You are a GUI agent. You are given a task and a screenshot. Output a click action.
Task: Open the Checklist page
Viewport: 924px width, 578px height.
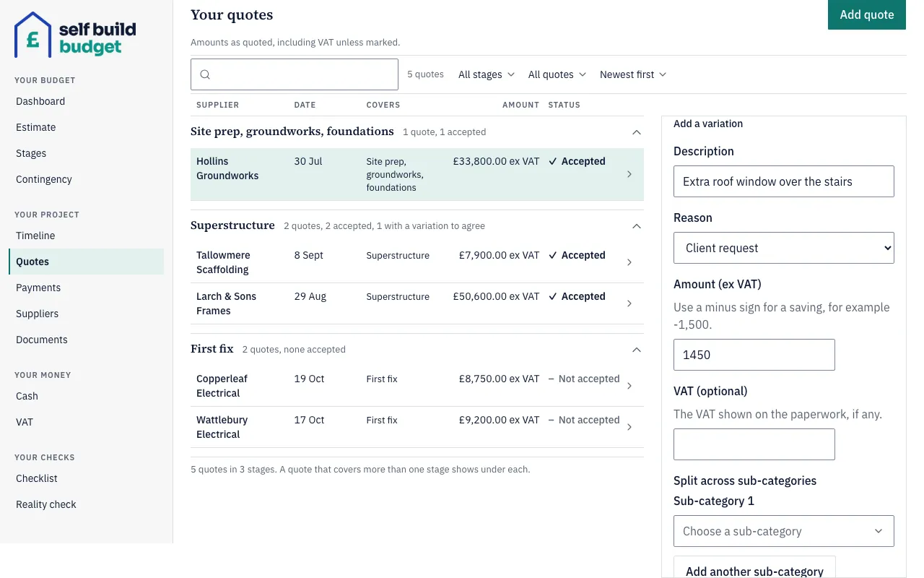point(87,478)
